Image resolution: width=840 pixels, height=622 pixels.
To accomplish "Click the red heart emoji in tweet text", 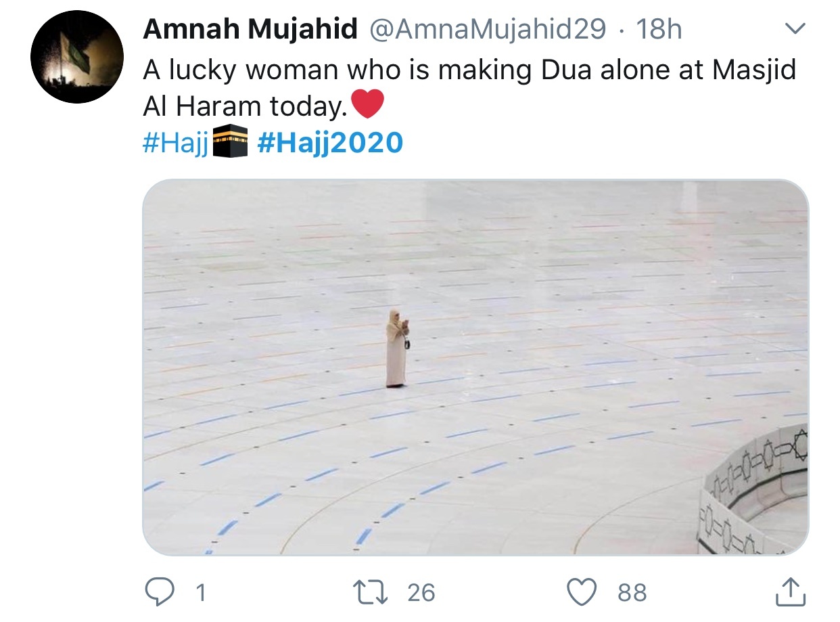I will (367, 106).
